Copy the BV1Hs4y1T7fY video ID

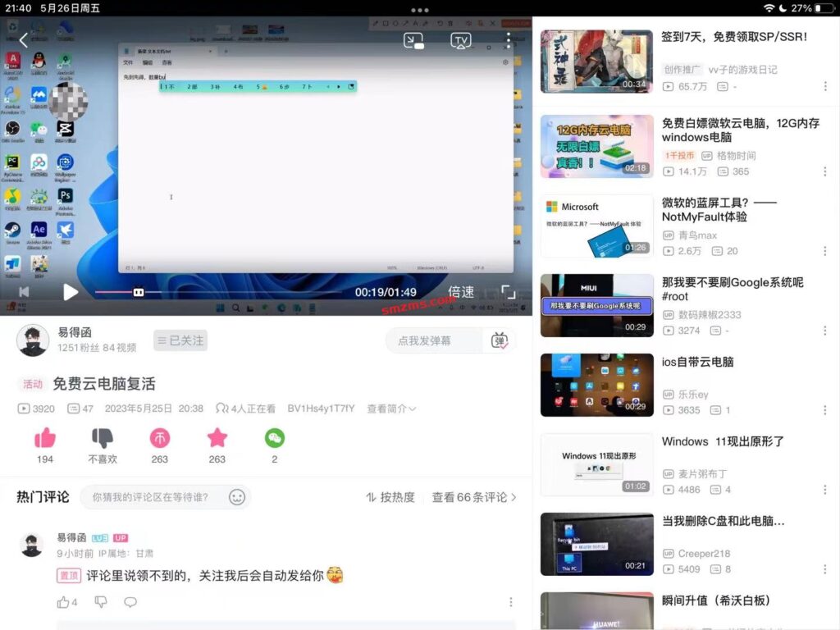pyautogui.click(x=321, y=409)
